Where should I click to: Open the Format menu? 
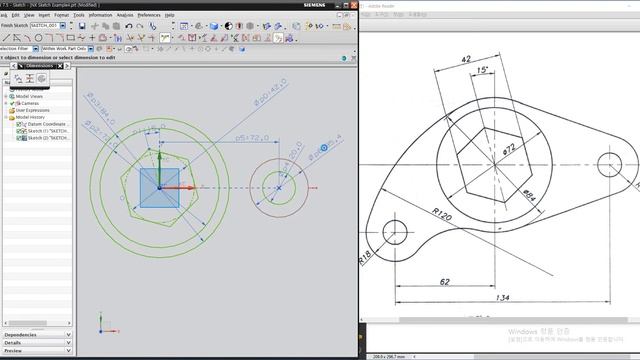62,15
